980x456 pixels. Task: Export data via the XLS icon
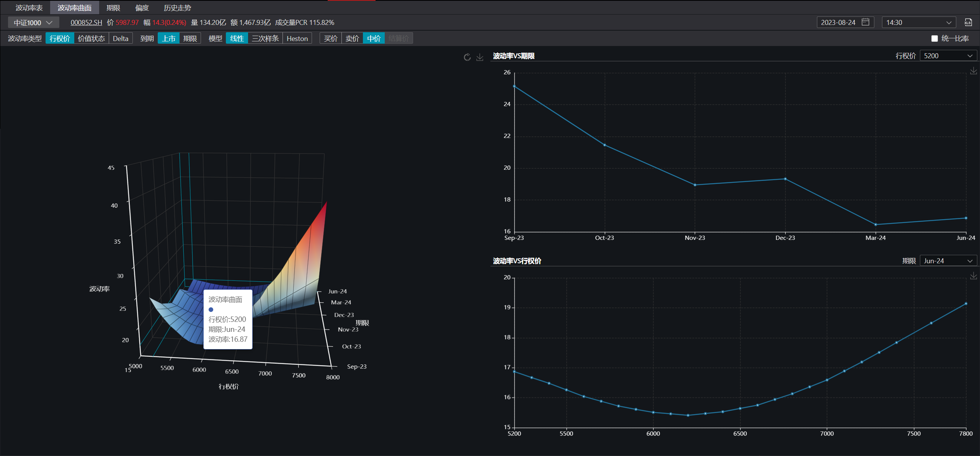pos(968,23)
